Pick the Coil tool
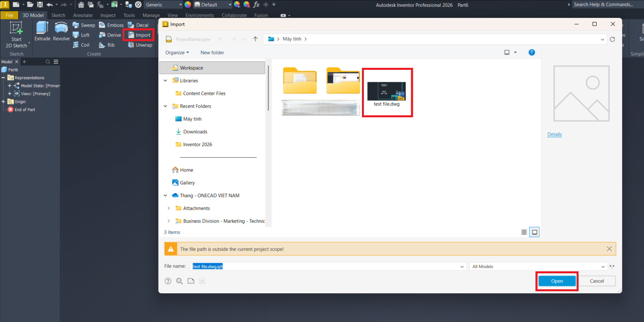Viewport: 644px width, 322px height. (81, 45)
